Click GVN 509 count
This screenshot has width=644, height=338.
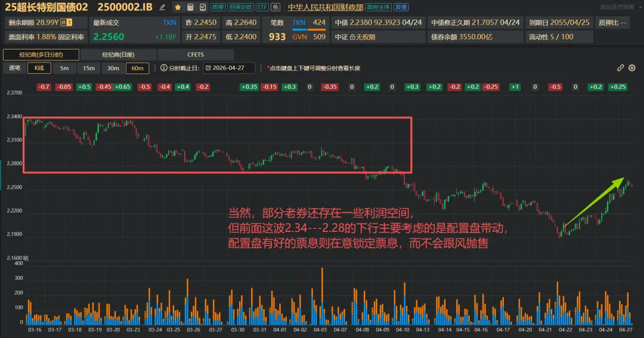click(309, 37)
